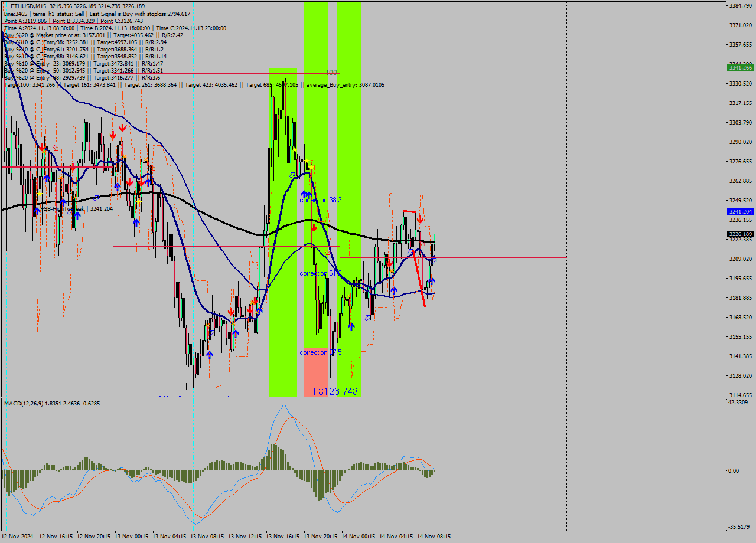Viewport: 756px width, 543px height.
Task: Select the blue 3241.204 price tag
Action: [x=740, y=211]
